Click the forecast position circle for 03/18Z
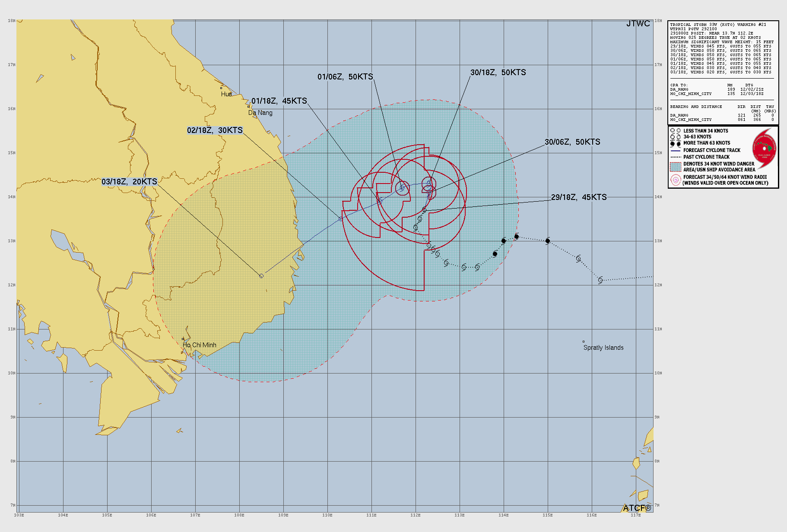Image resolution: width=787 pixels, height=532 pixels. (x=261, y=276)
